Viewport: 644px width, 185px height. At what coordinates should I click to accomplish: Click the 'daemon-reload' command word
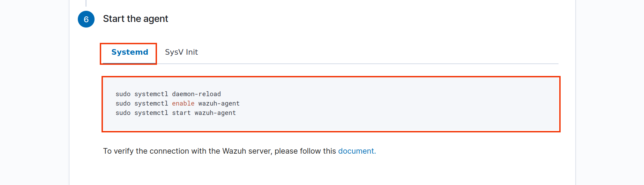(196, 94)
